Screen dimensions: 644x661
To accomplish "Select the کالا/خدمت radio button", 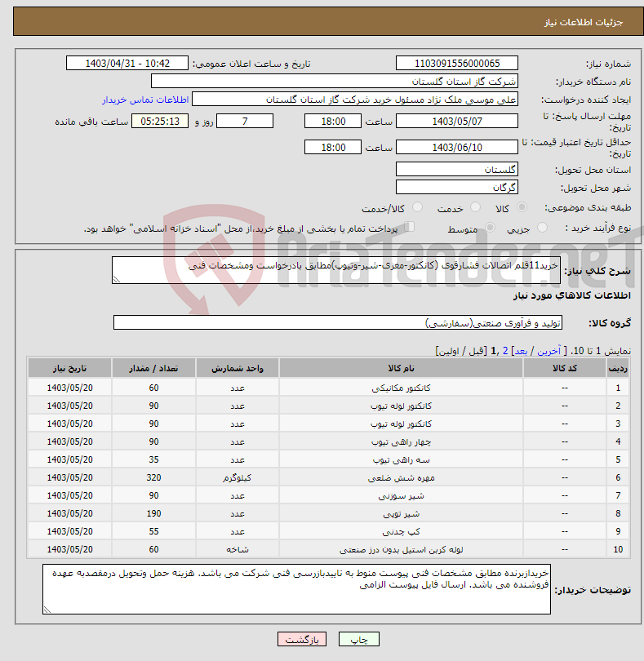I will (x=417, y=207).
